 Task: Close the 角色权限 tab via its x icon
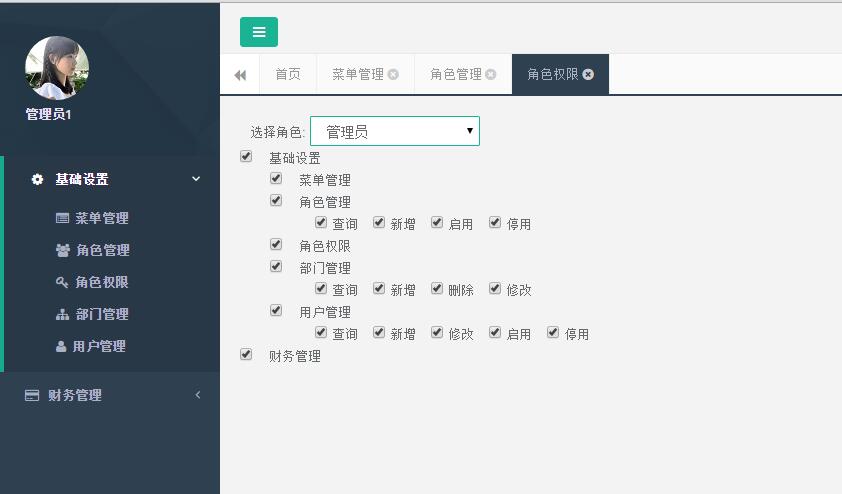[x=588, y=75]
